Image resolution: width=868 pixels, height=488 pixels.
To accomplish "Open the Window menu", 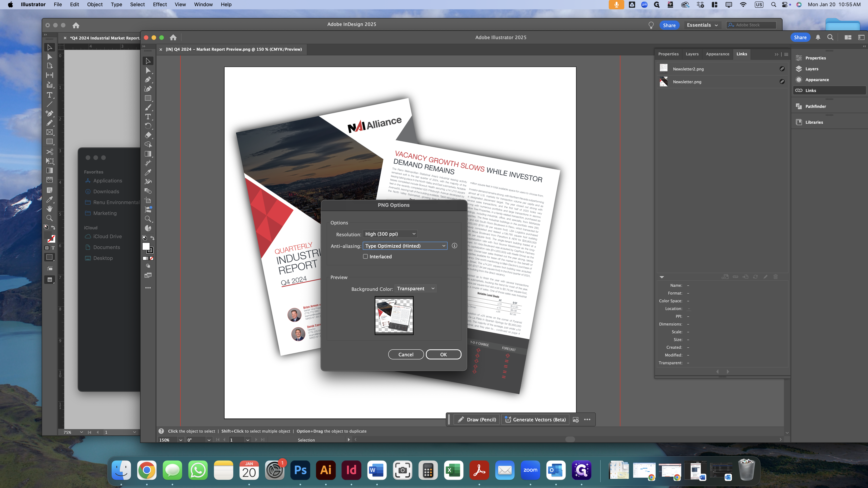I will pyautogui.click(x=203, y=4).
